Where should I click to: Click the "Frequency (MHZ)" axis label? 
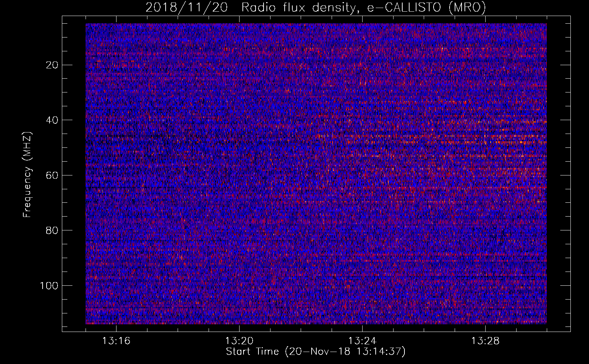[x=27, y=174]
